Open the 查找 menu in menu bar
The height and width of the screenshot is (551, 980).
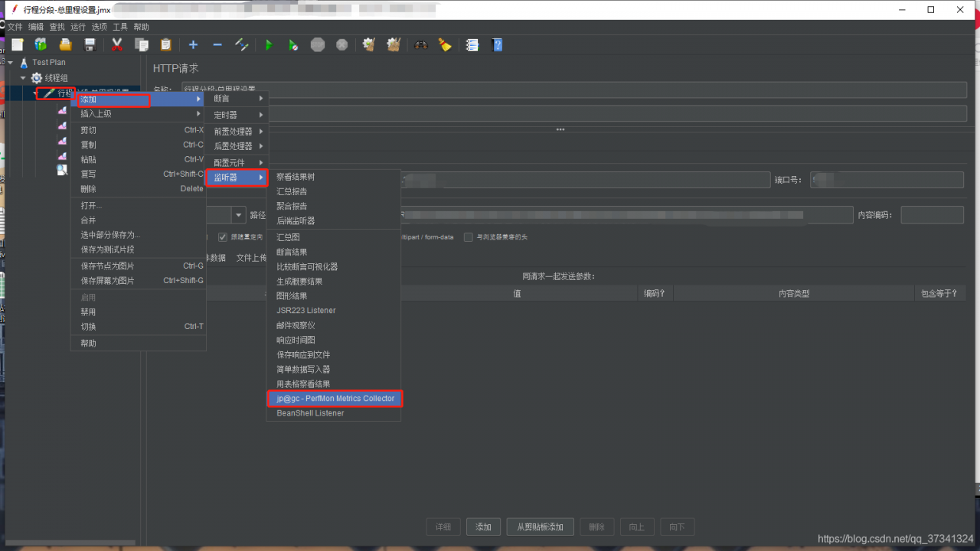tap(57, 27)
